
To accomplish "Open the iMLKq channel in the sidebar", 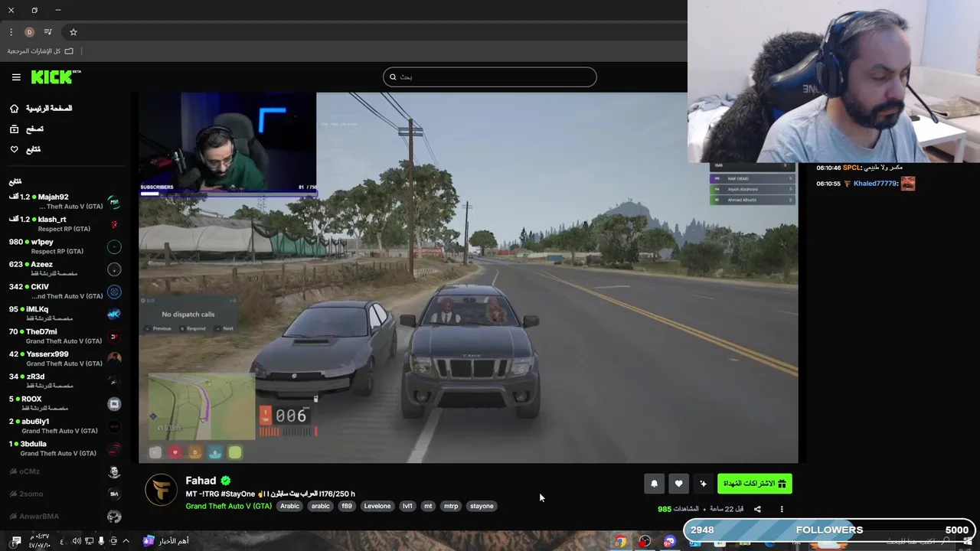I will [64, 314].
